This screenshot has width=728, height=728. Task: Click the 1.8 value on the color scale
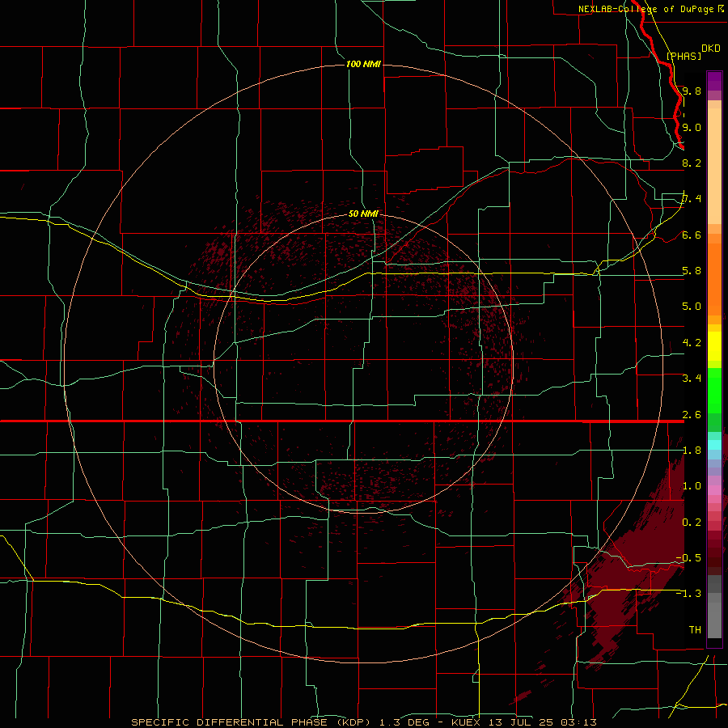click(x=692, y=451)
